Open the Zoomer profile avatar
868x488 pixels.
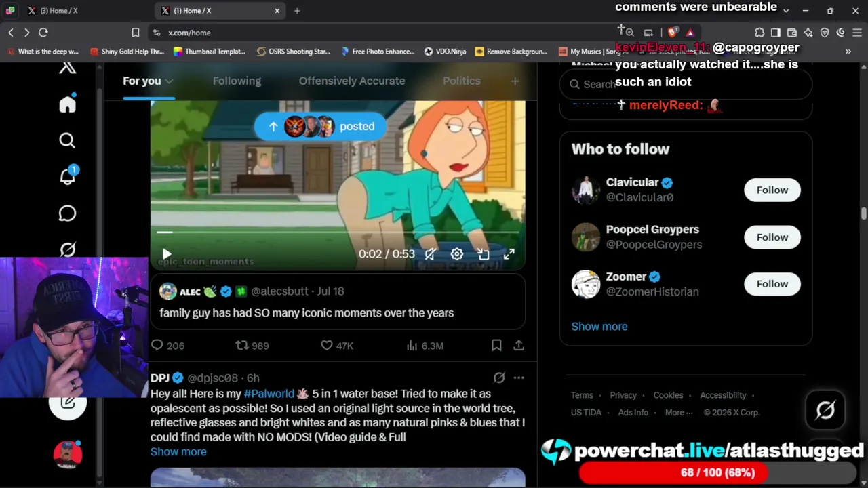click(585, 284)
